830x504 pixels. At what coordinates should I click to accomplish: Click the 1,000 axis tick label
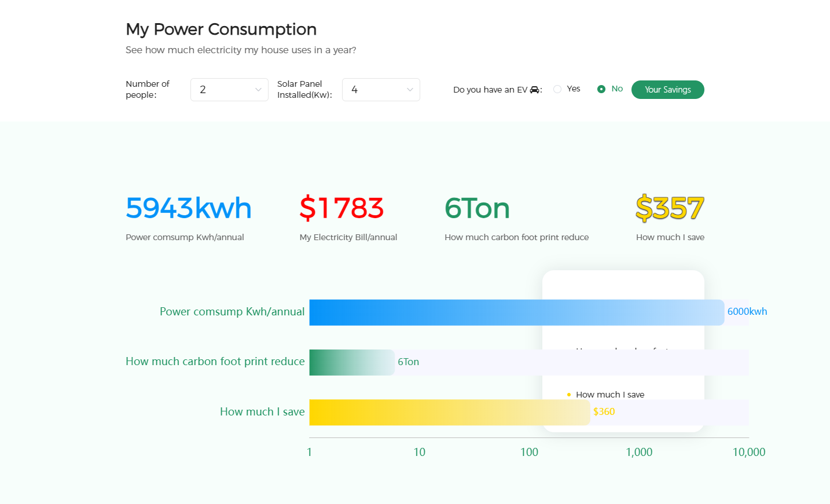639,452
